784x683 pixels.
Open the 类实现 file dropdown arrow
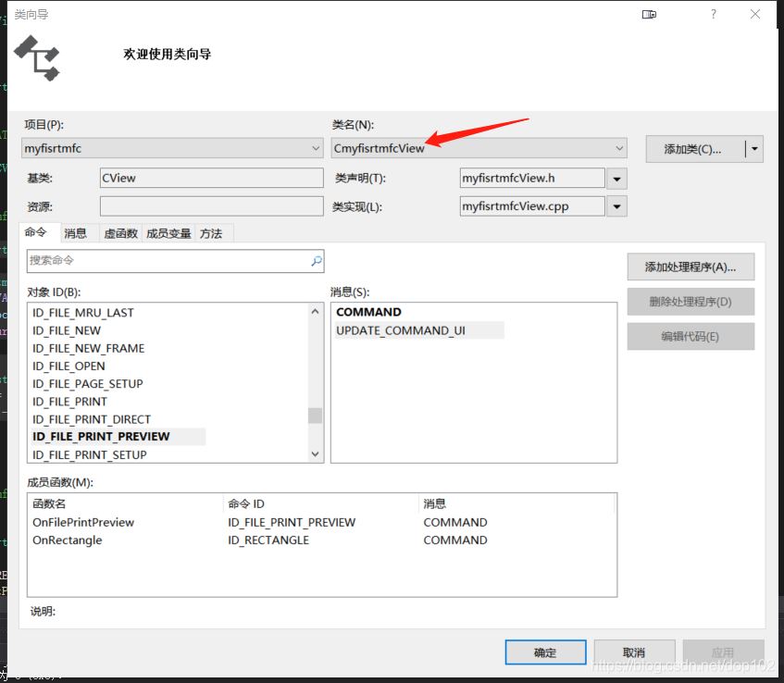[x=617, y=206]
